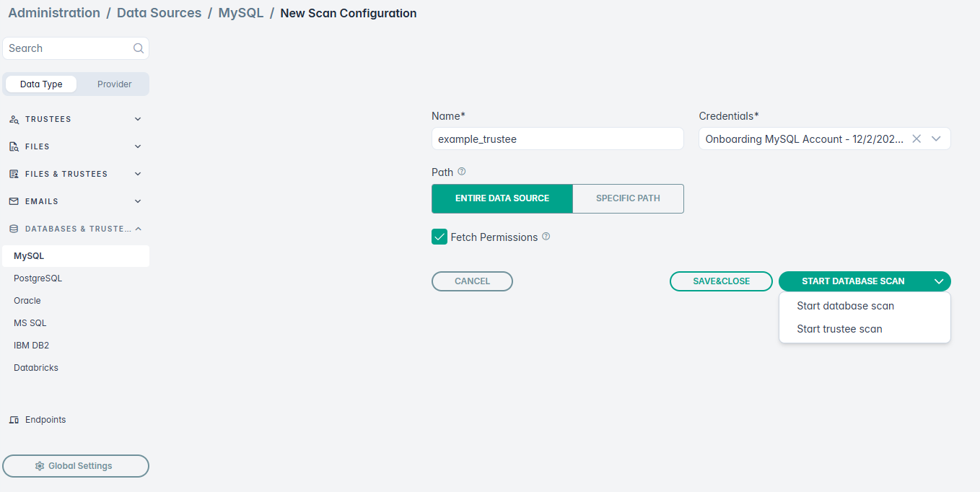Collapse the Databases & Trustees section
This screenshot has width=980, height=492.
tap(138, 229)
